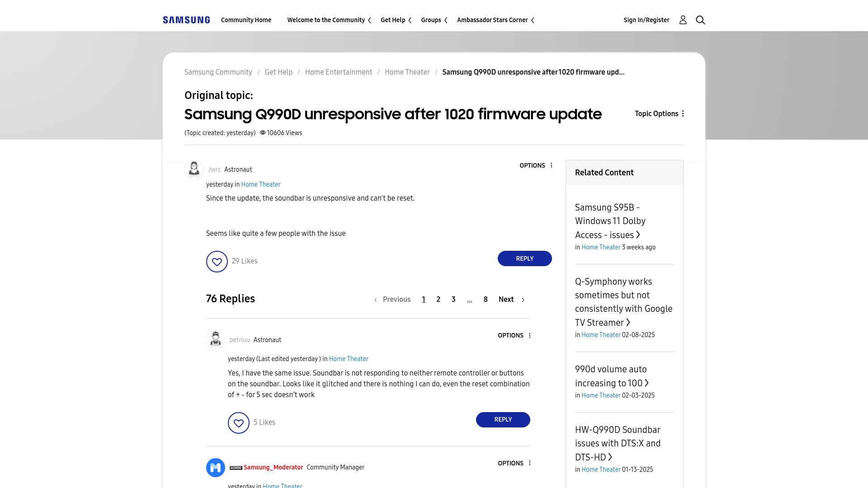Open Samsung Community breadcrumb

[218, 72]
